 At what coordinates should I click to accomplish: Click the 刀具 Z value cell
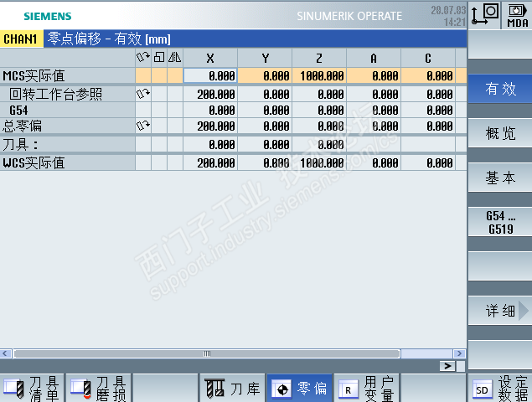[319, 145]
